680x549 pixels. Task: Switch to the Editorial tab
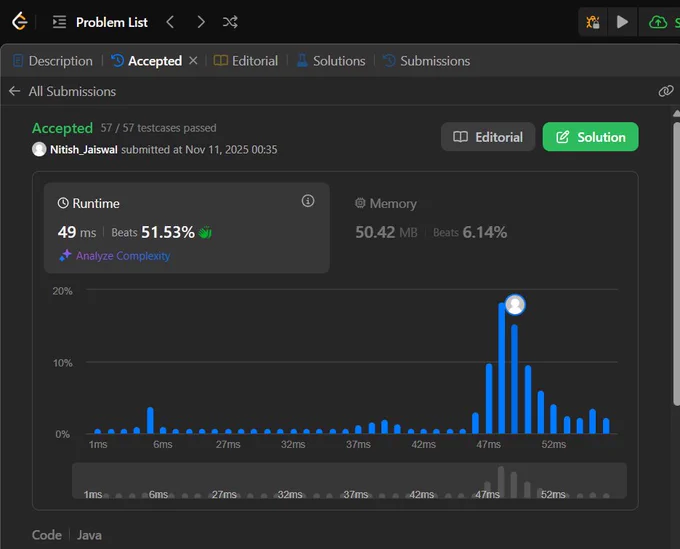pyautogui.click(x=246, y=61)
